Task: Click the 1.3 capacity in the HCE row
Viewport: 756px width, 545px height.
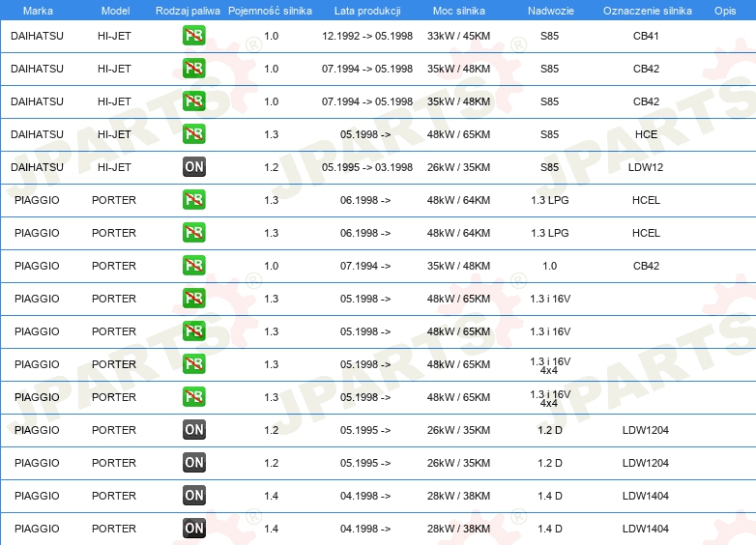Action: (x=272, y=134)
